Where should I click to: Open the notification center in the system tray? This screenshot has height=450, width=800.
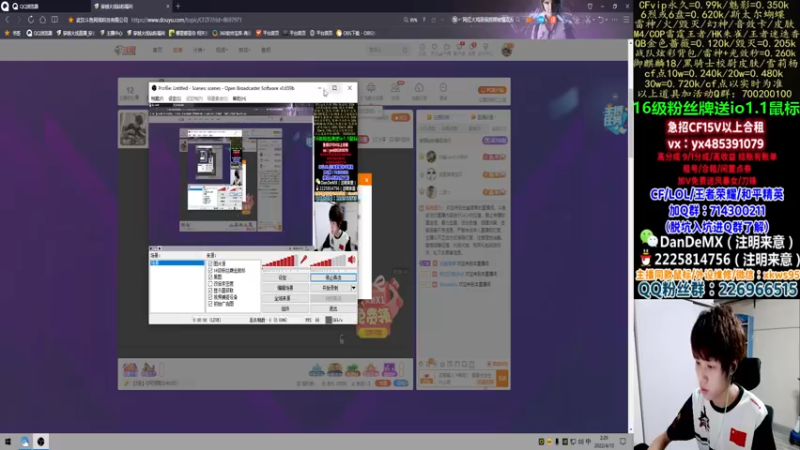click(x=623, y=441)
